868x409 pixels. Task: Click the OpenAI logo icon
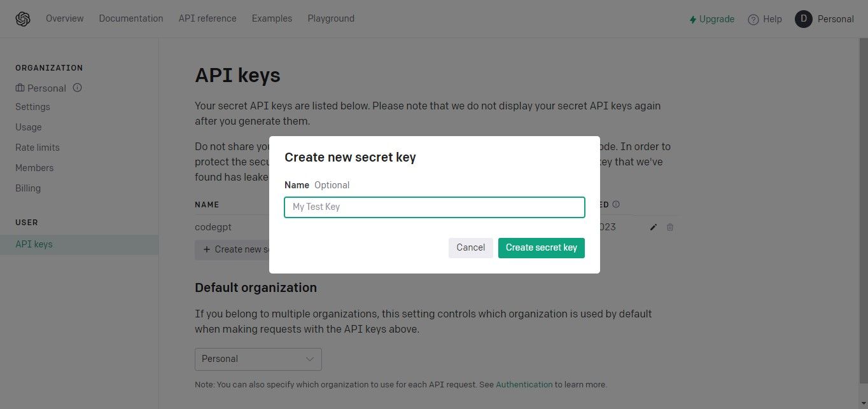23,19
